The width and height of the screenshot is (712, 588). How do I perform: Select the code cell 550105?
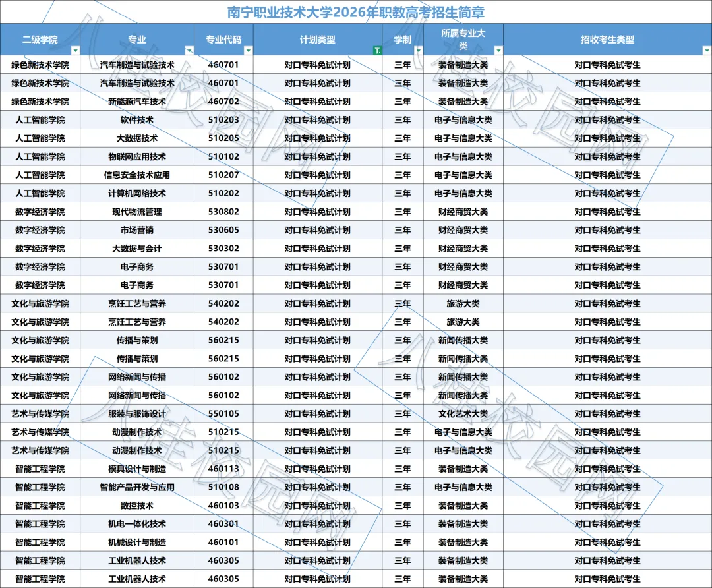pyautogui.click(x=223, y=413)
